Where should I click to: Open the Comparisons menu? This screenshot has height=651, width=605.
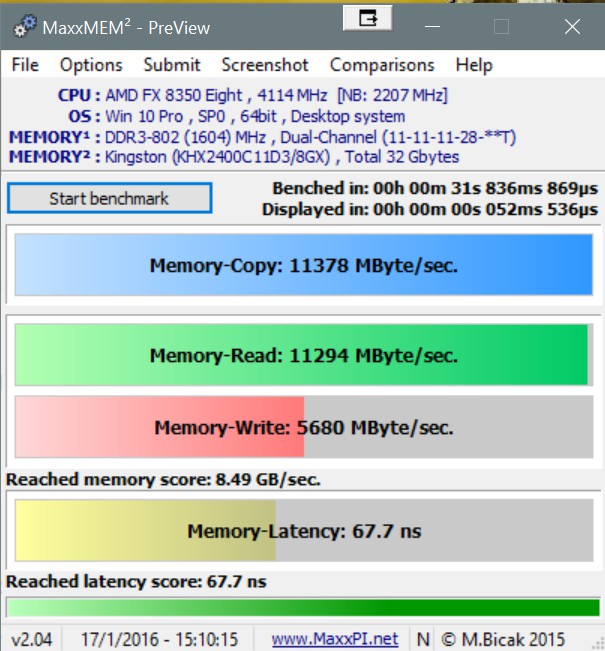[x=382, y=65]
